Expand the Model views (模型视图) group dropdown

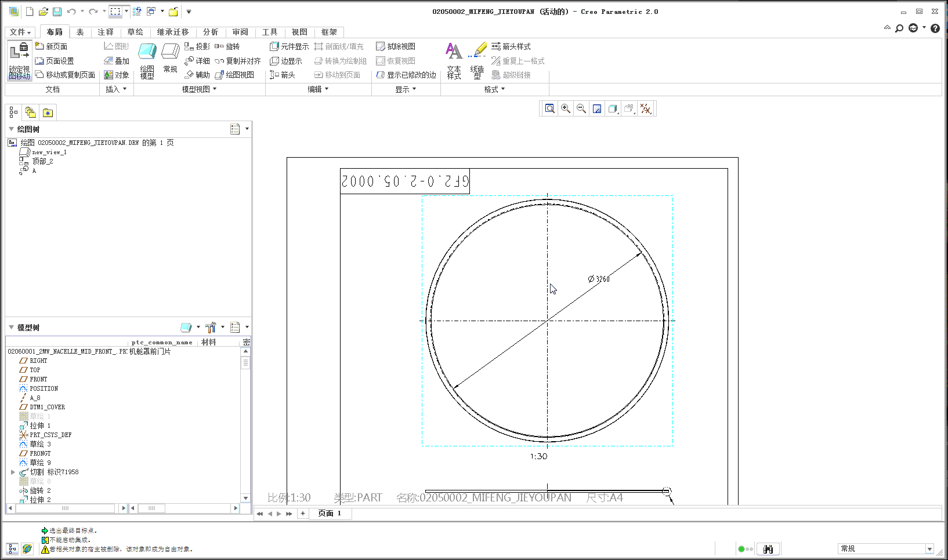[199, 89]
